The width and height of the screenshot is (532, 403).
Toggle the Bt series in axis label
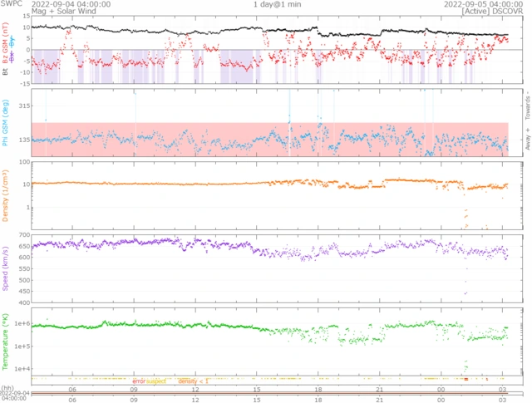coord(6,72)
